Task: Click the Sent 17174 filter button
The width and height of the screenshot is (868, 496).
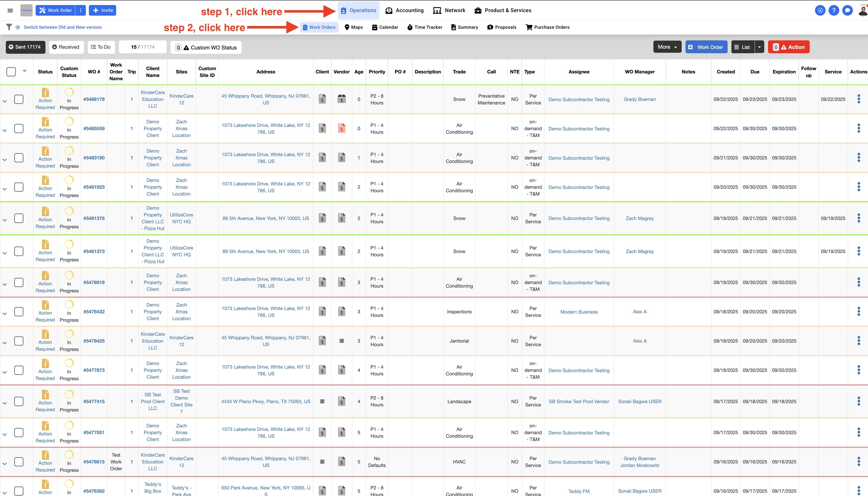Action: click(x=25, y=47)
